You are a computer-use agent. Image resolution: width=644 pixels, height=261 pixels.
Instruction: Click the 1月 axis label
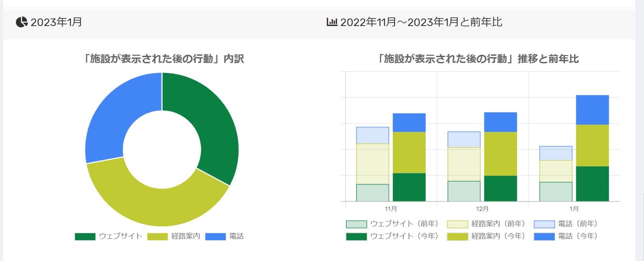click(x=574, y=209)
